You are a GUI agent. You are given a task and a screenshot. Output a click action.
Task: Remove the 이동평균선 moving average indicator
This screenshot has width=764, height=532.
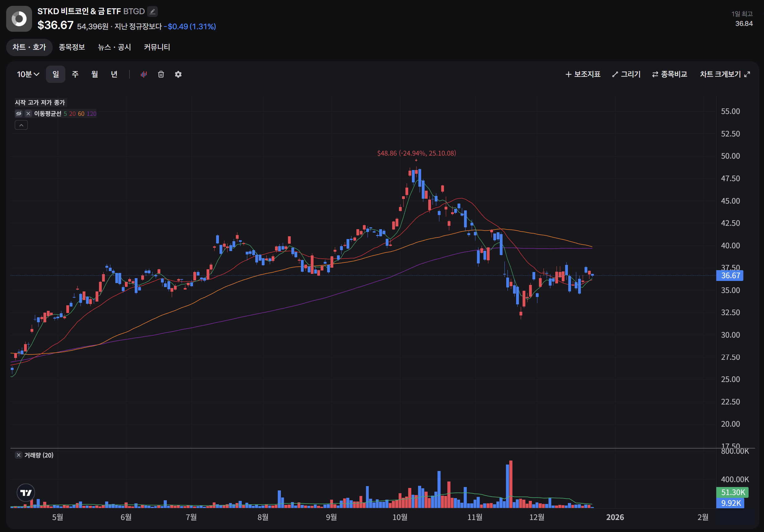(x=28, y=114)
